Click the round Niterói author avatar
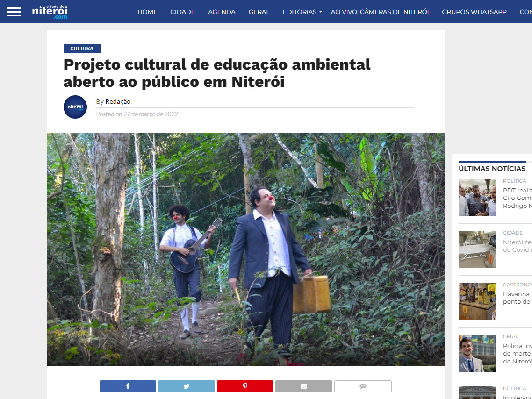 pyautogui.click(x=75, y=107)
